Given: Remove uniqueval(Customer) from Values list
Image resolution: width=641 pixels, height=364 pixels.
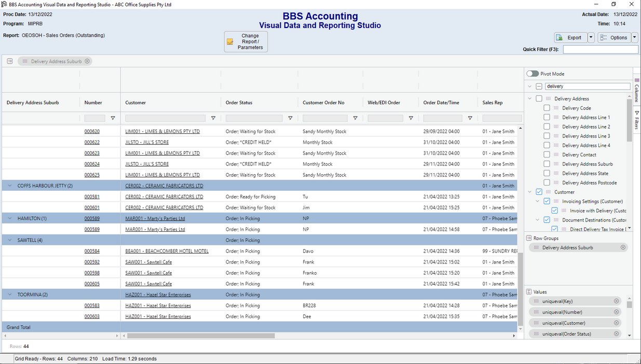Looking at the screenshot, I should (616, 323).
